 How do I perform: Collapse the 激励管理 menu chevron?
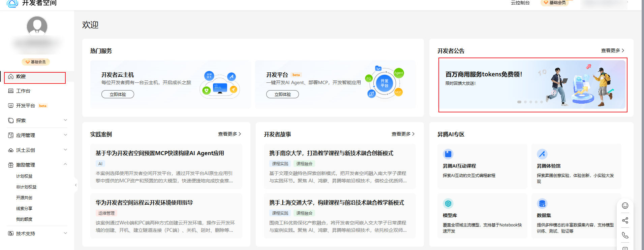pos(65,165)
